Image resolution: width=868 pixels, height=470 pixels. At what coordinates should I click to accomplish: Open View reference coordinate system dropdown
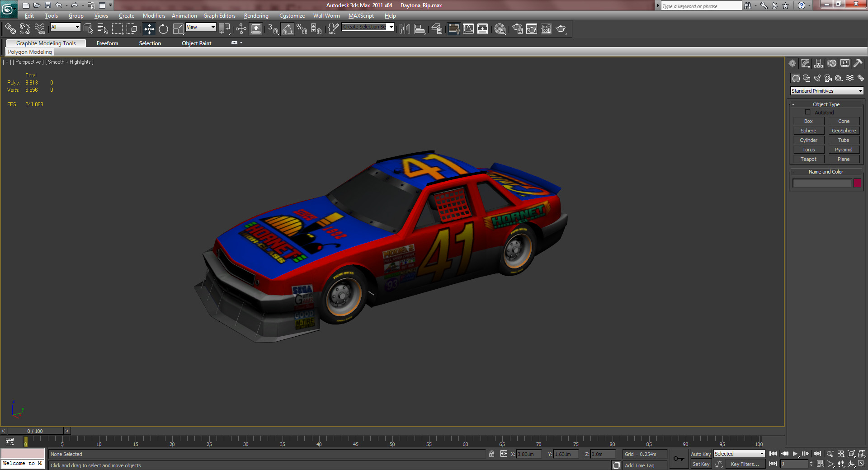point(201,27)
